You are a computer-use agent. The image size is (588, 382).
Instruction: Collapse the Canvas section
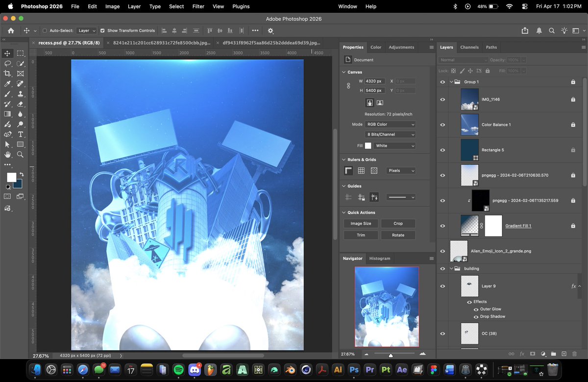point(343,72)
